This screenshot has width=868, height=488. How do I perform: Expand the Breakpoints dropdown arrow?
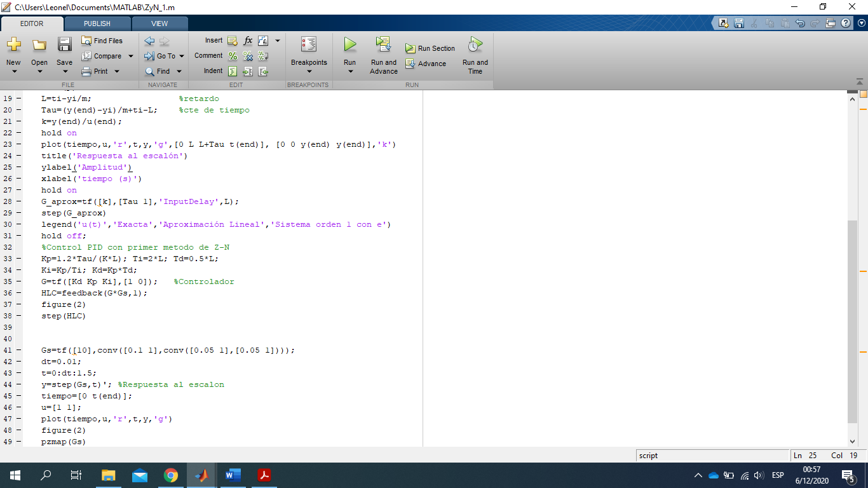tap(309, 72)
